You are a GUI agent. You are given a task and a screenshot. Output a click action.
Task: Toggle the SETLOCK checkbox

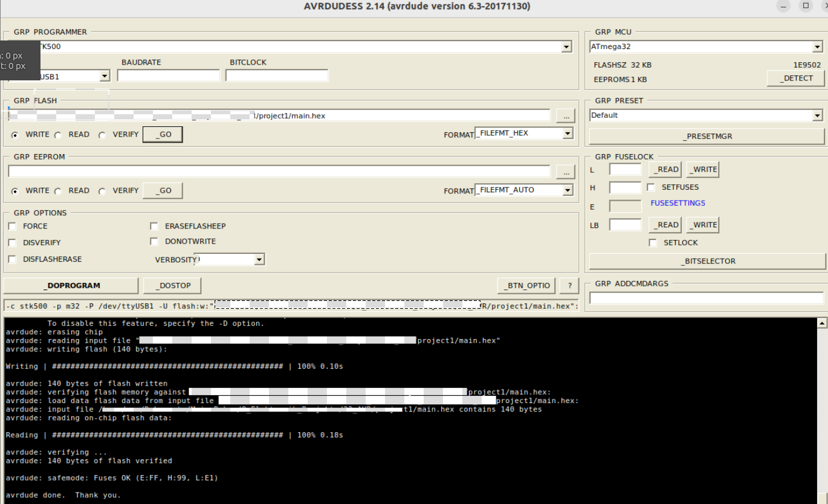tap(653, 242)
